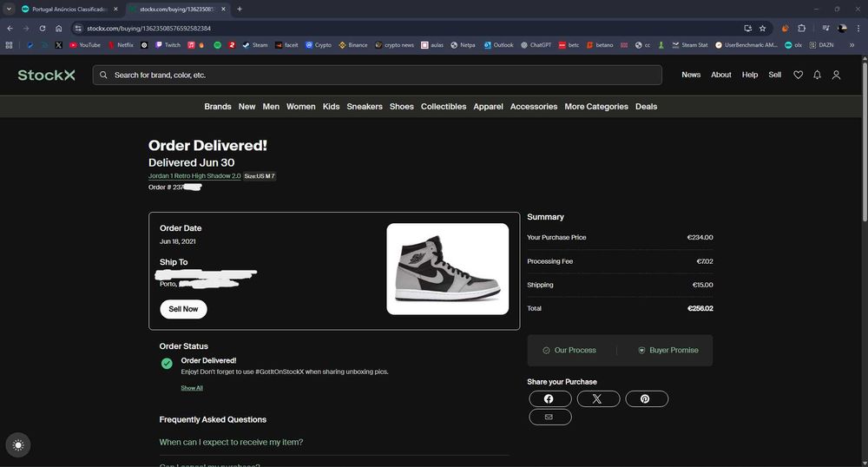868x467 pixels.
Task: Open the notifications bell icon
Action: pos(817,75)
